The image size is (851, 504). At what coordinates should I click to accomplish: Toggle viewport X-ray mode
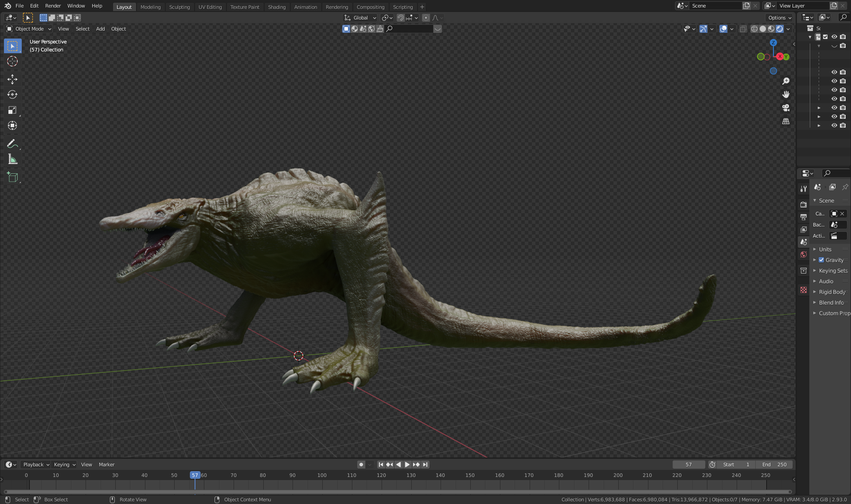743,29
